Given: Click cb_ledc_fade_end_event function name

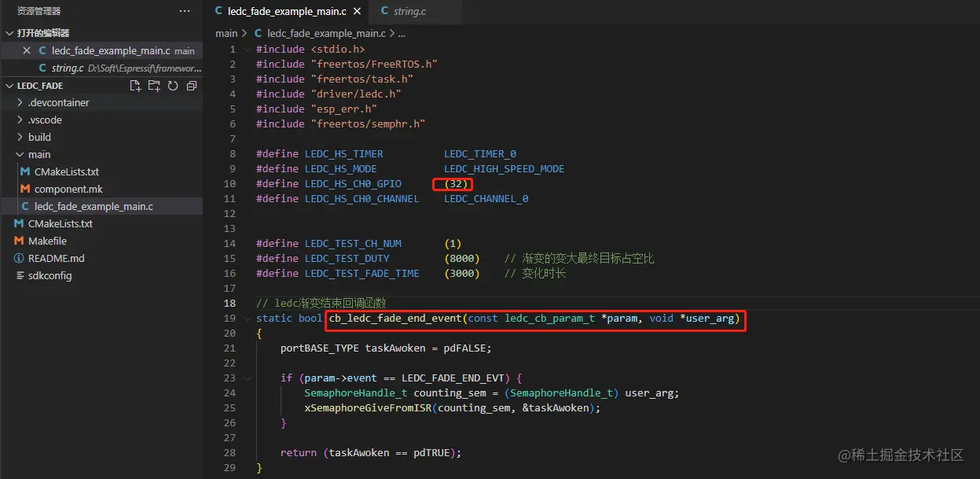Looking at the screenshot, I should tap(395, 319).
